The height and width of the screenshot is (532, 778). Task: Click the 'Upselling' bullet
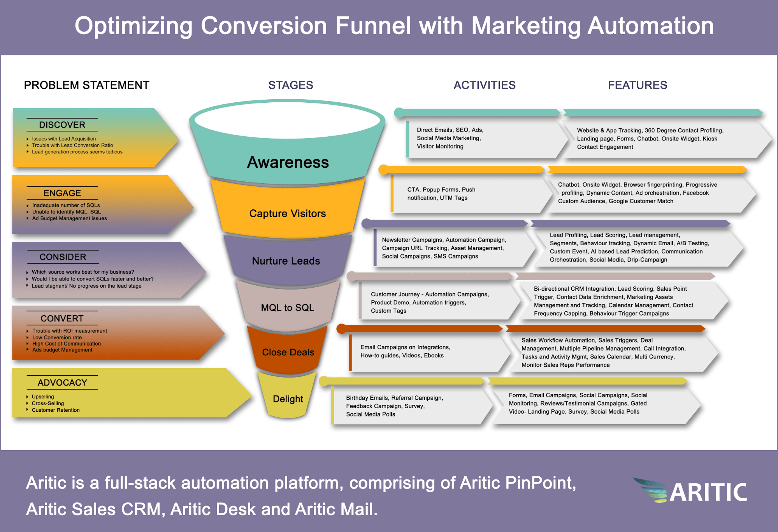click(x=43, y=397)
